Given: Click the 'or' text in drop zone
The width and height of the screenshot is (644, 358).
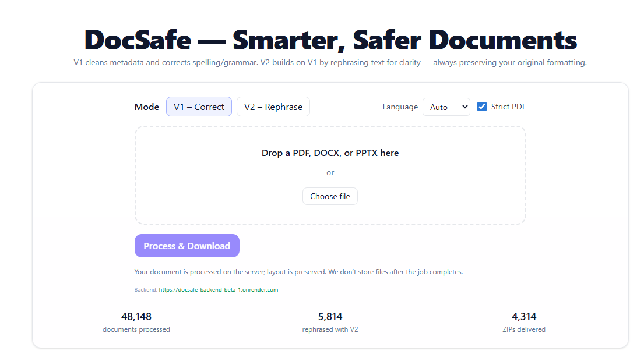Looking at the screenshot, I should point(330,172).
